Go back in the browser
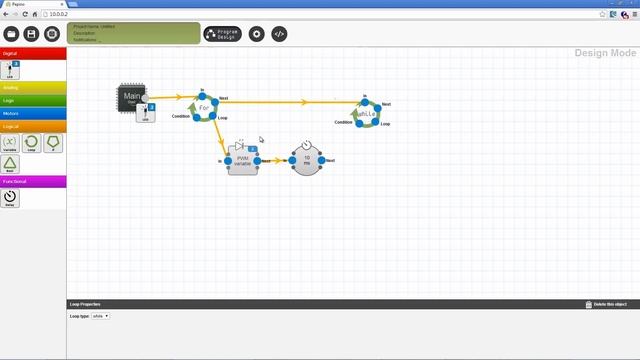The height and width of the screenshot is (360, 640). tap(6, 14)
